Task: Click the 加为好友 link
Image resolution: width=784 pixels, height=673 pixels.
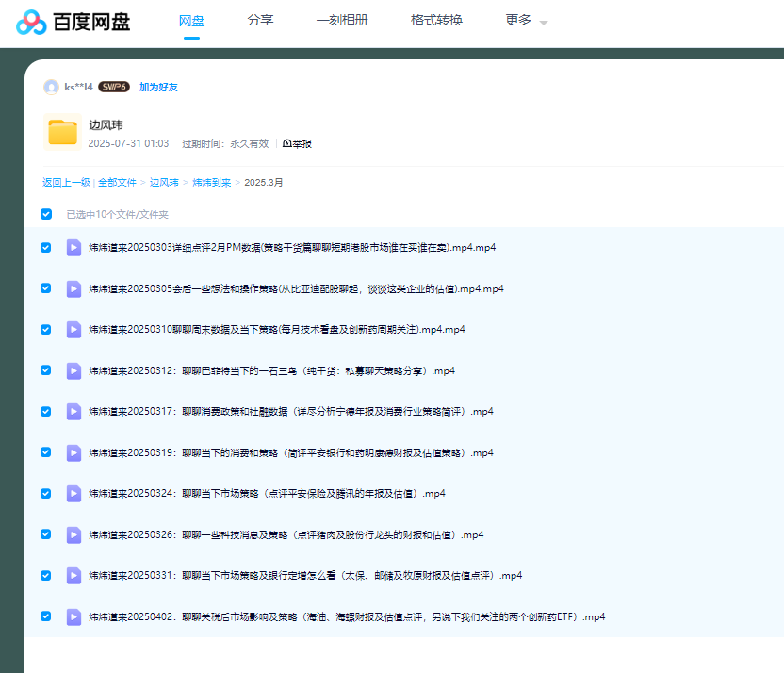Action: 158,87
